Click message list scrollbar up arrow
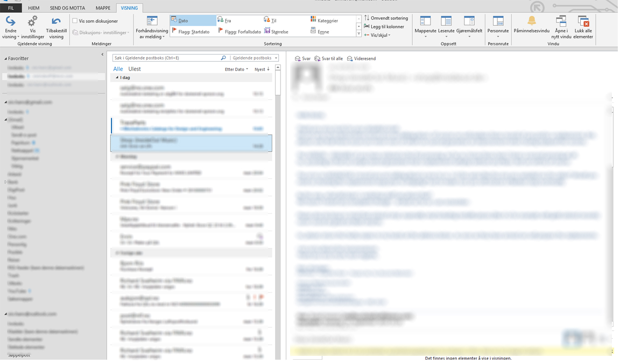Viewport: 620px width, 364px height. click(278, 68)
